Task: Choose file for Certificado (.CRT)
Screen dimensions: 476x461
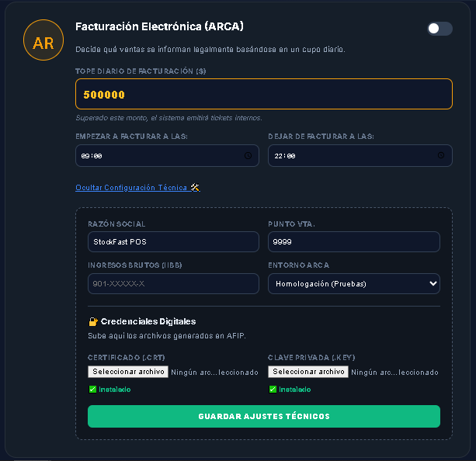Action: coord(129,372)
